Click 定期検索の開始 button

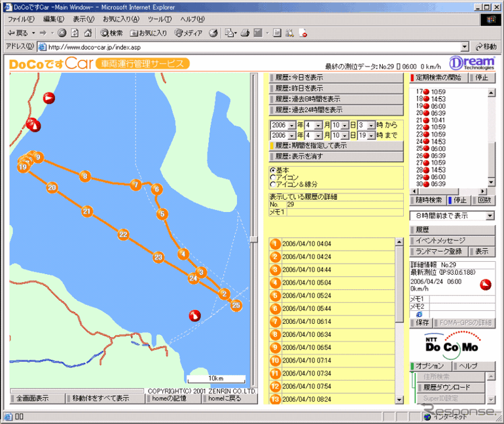[x=438, y=77]
